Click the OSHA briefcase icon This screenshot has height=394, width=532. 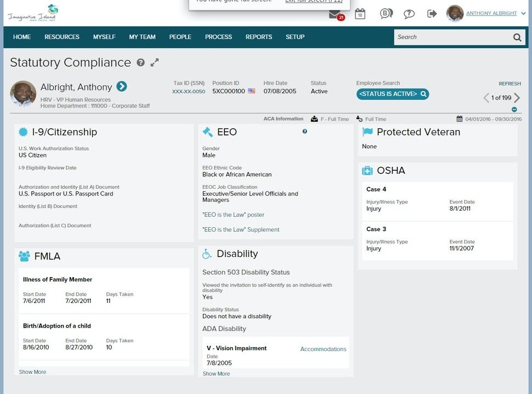[366, 171]
